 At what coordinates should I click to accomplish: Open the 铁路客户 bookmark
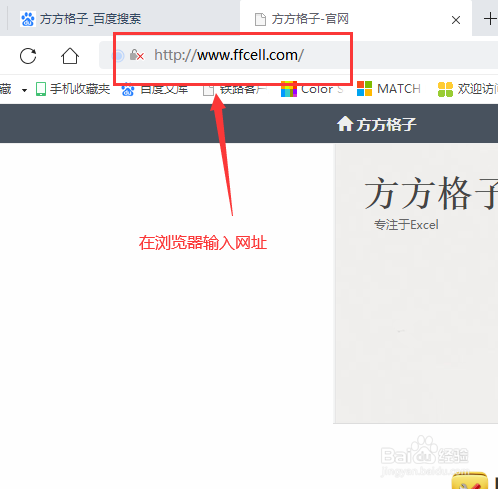coord(235,90)
